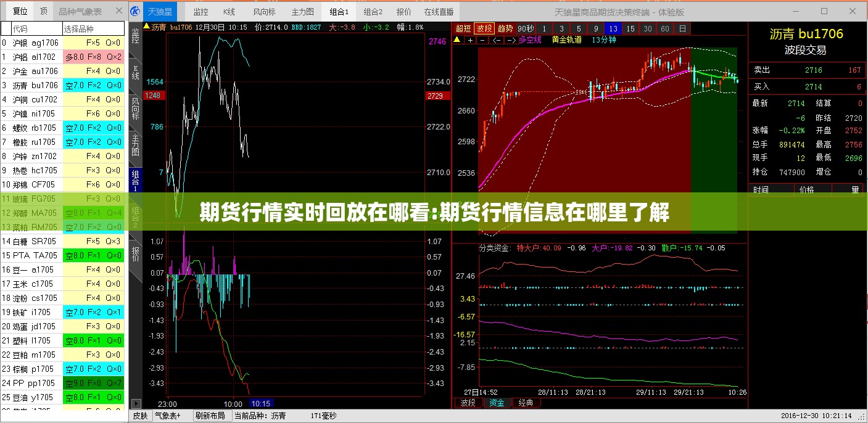Screen dimensions: 868x423
Task: Click the 皮肤 button
Action: [141, 416]
